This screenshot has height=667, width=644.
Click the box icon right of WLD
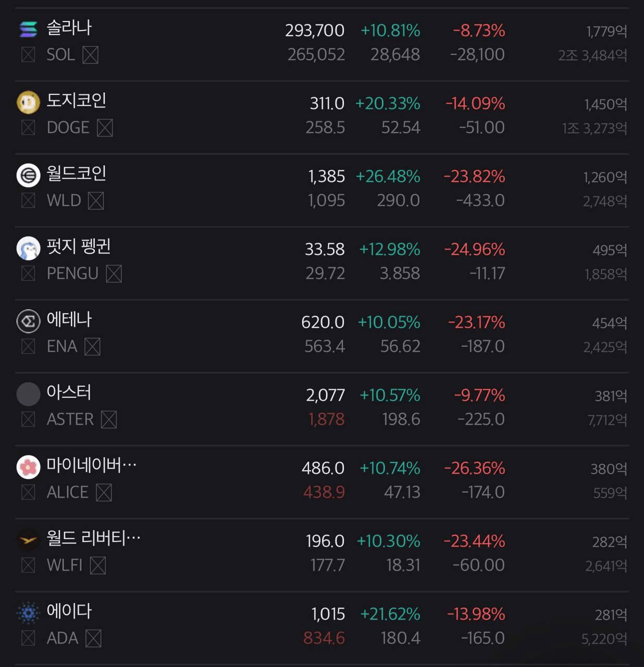click(x=96, y=201)
